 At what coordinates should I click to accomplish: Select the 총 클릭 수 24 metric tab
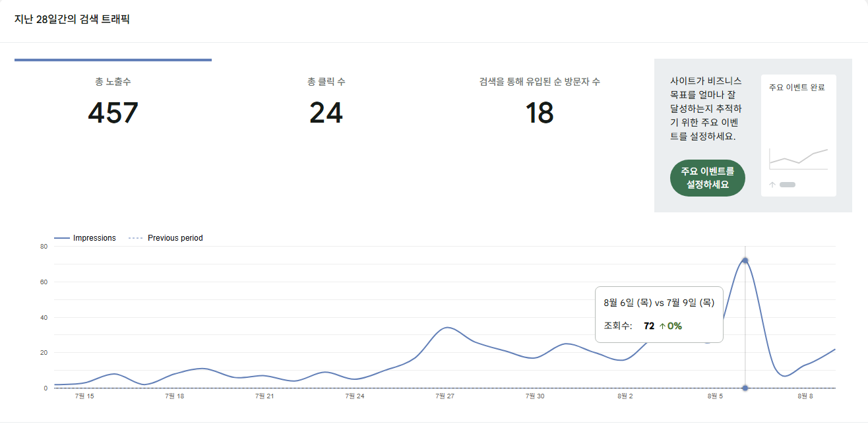pyautogui.click(x=326, y=103)
